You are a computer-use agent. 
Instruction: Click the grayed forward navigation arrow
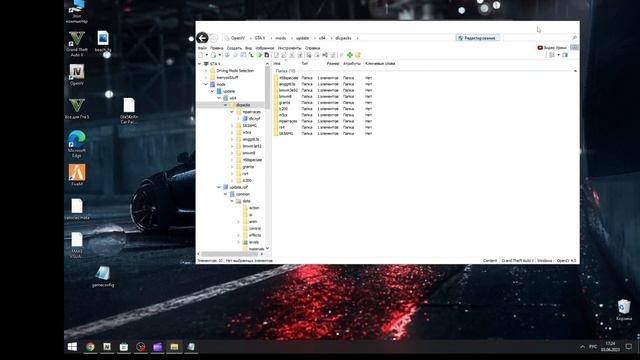pyautogui.click(x=213, y=38)
